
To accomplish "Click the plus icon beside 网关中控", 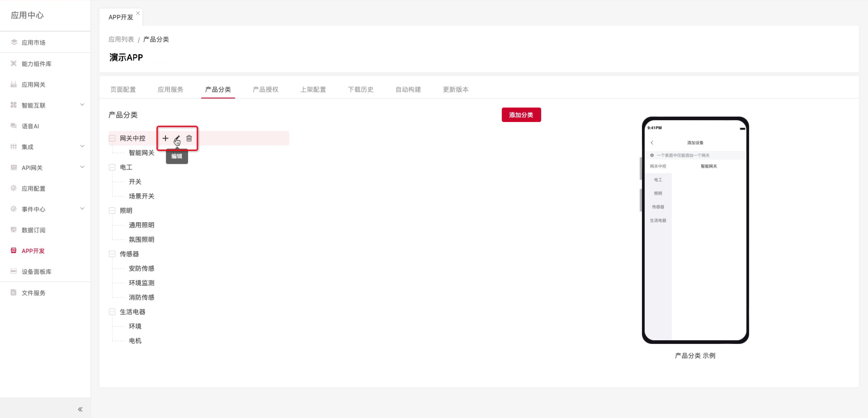I will [165, 138].
